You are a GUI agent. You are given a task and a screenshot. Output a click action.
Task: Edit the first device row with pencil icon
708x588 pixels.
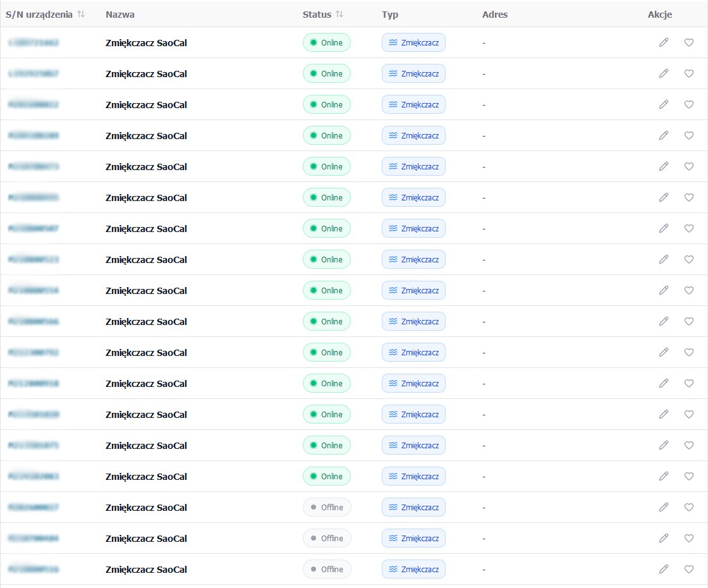pyautogui.click(x=663, y=42)
